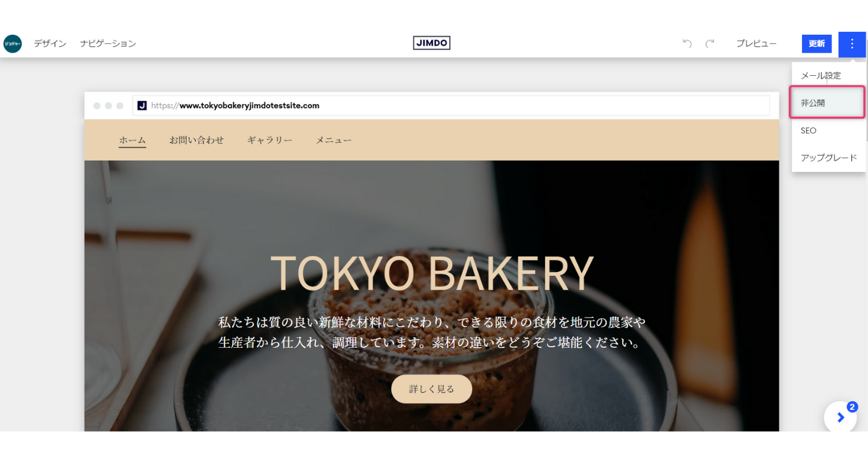
Task: Select メール設定 from the menu
Action: pyautogui.click(x=821, y=74)
